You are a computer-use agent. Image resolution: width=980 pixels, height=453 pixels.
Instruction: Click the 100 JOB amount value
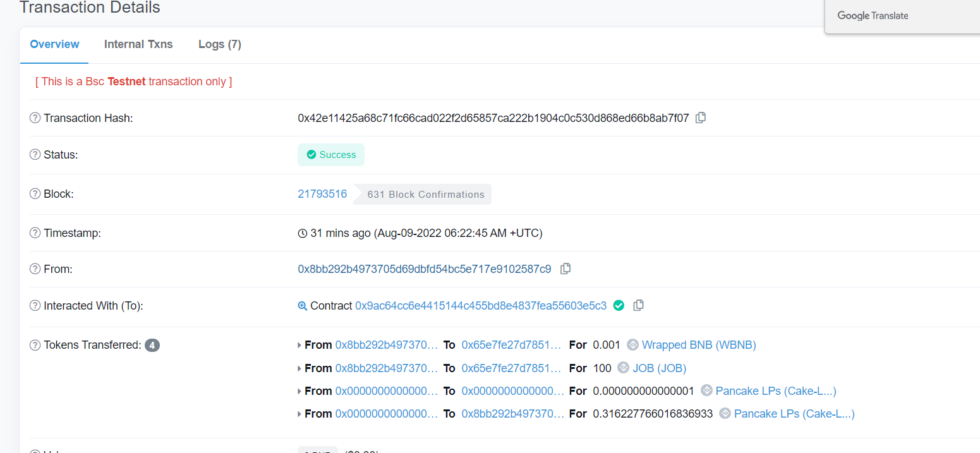pyautogui.click(x=602, y=368)
